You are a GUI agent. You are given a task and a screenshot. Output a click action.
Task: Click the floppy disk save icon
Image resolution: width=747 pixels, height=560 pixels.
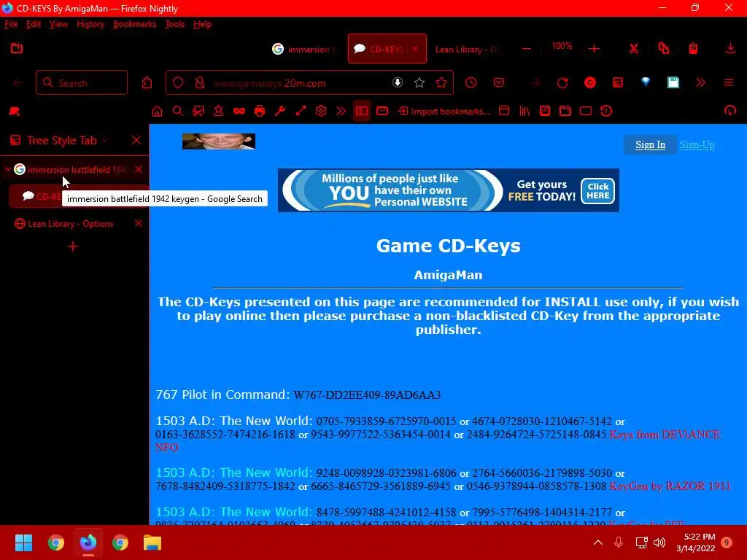(673, 83)
